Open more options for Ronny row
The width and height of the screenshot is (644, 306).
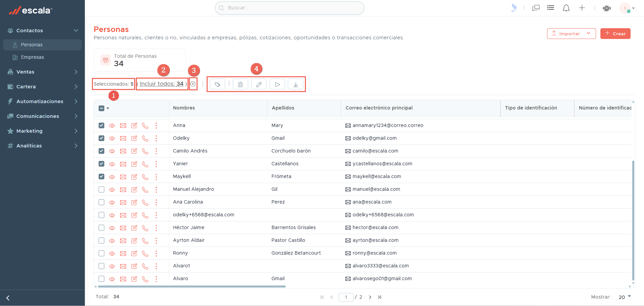click(156, 253)
